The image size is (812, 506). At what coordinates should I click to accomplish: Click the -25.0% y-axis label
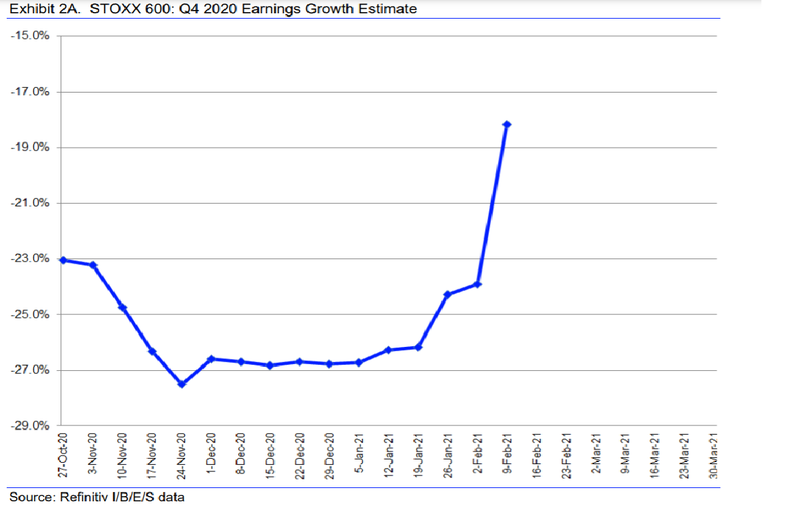point(30,314)
